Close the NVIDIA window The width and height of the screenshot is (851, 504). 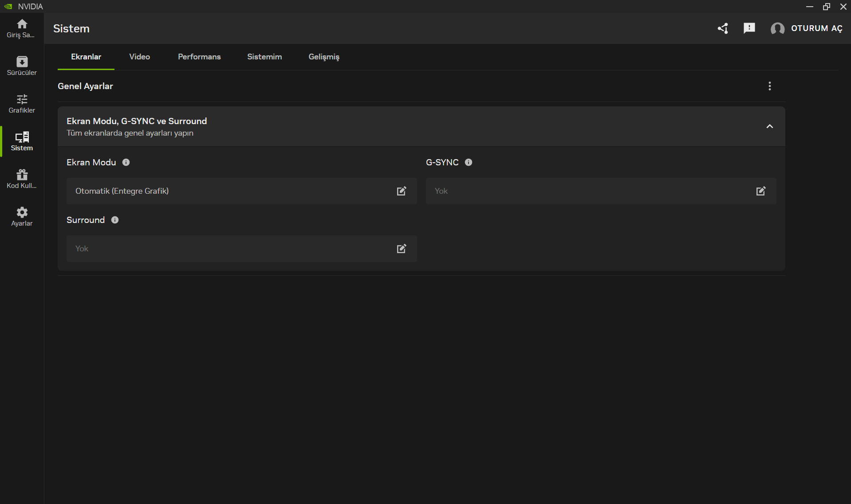point(843,7)
